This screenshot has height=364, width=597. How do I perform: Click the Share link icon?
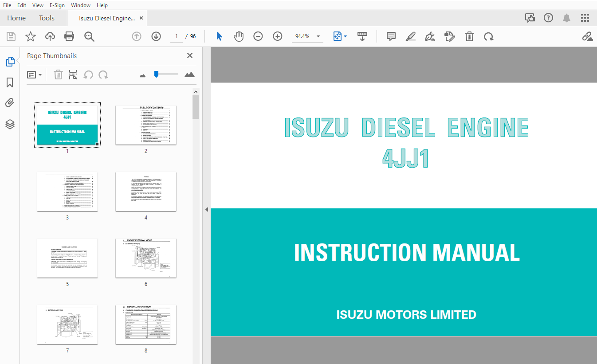point(587,36)
